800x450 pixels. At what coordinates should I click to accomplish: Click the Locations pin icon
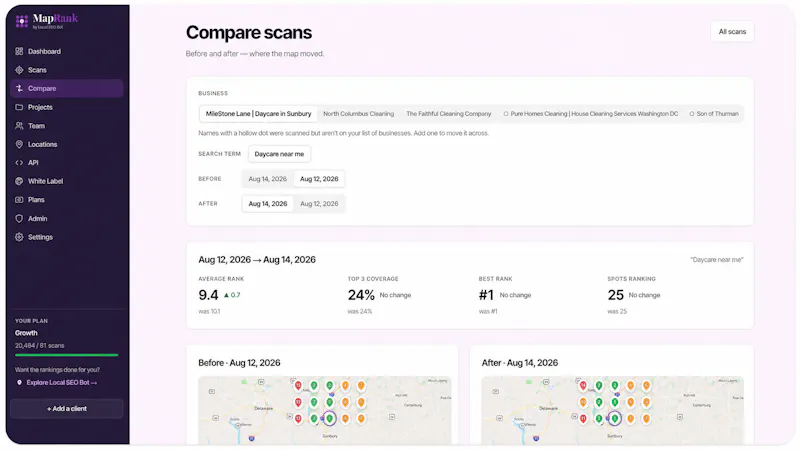coord(19,144)
